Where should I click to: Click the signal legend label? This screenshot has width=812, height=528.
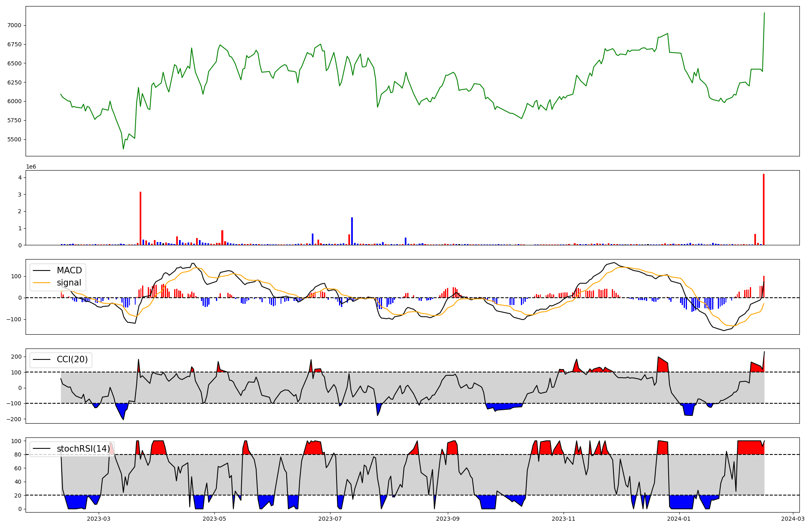[x=69, y=283]
